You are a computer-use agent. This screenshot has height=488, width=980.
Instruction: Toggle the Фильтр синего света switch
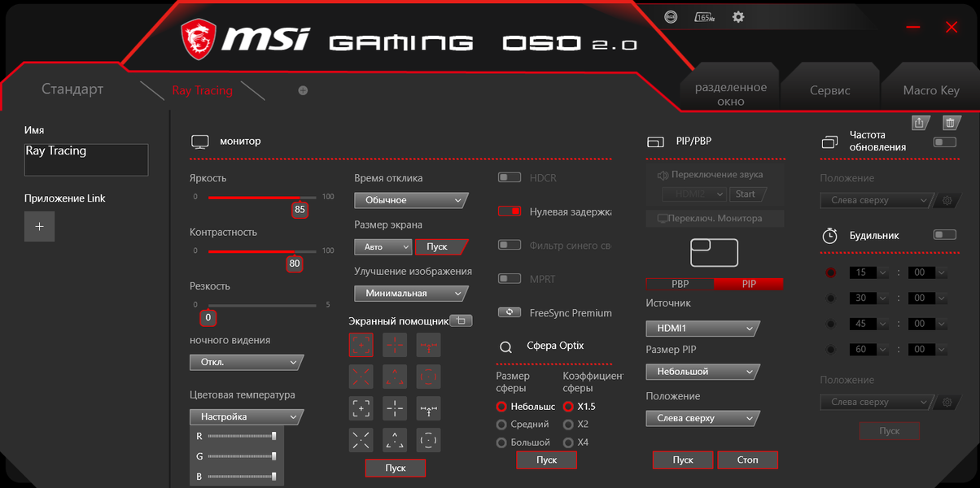[510, 245]
